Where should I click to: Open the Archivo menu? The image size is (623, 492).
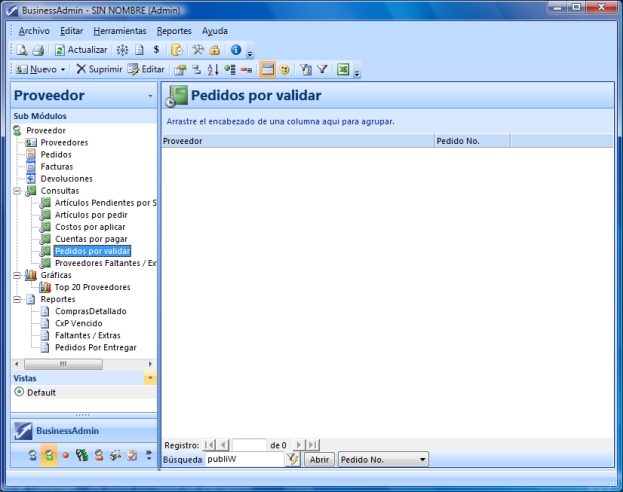(33, 31)
